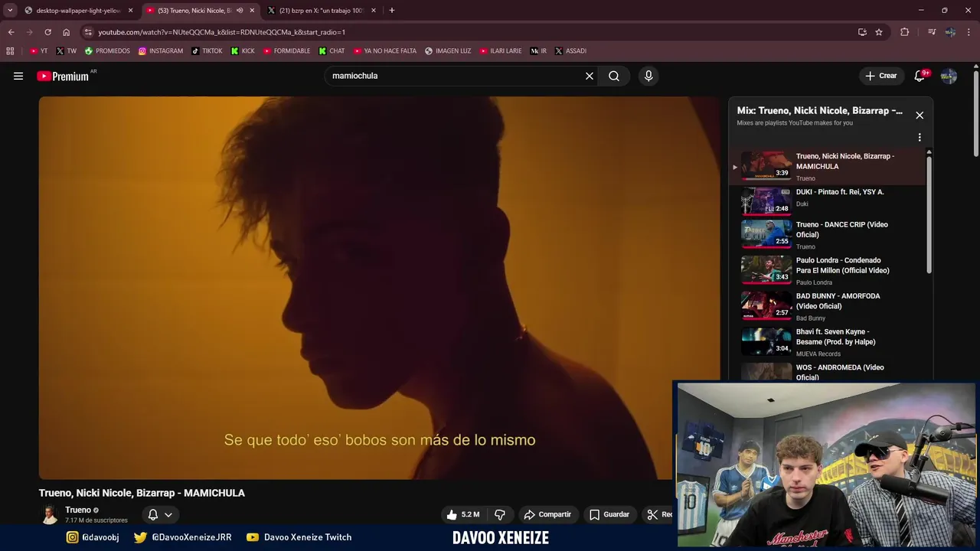Play Bhavi ft. Seven Kayne - Besame
This screenshot has width=980, height=551.
(x=827, y=342)
